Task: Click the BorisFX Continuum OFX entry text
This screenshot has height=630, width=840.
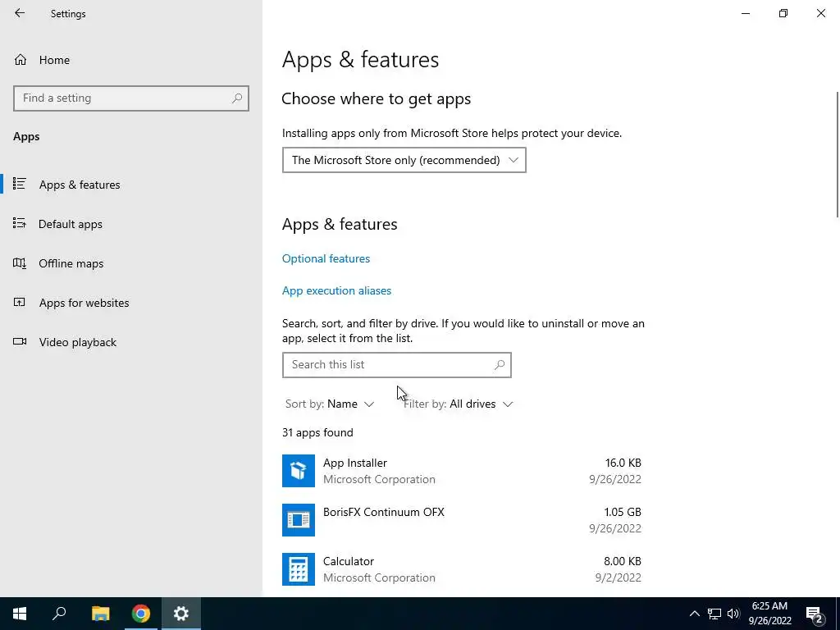Action: (x=384, y=512)
